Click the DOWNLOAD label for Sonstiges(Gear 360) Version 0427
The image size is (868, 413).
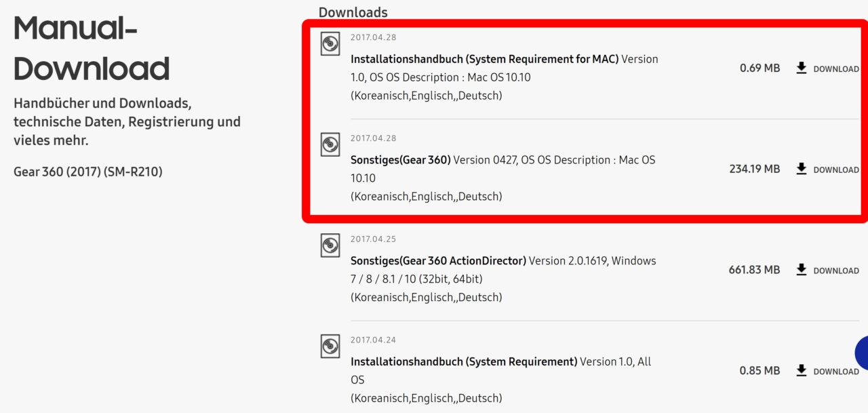click(x=836, y=170)
